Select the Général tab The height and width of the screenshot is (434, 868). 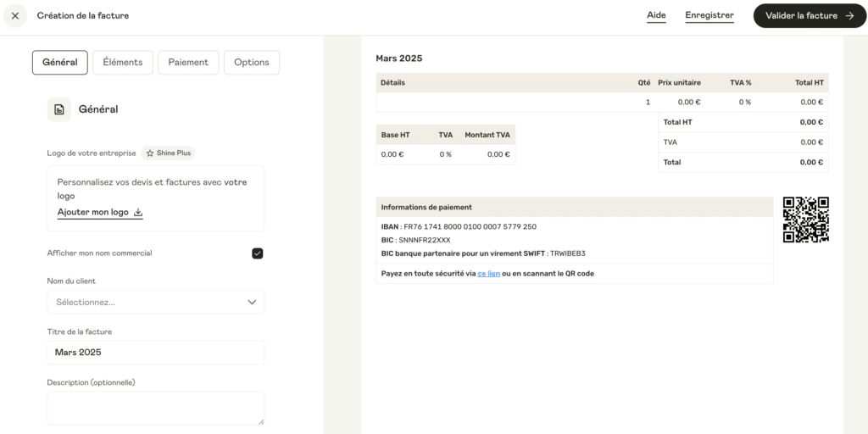point(60,63)
